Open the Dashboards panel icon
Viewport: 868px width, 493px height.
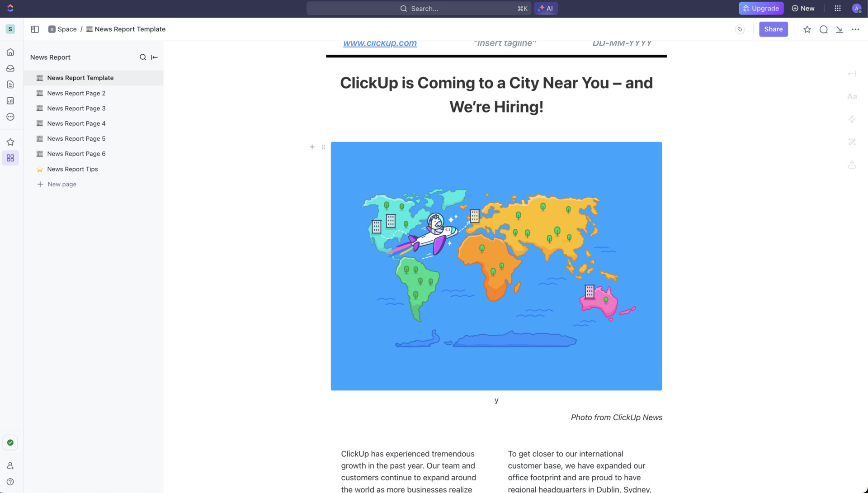tap(10, 100)
